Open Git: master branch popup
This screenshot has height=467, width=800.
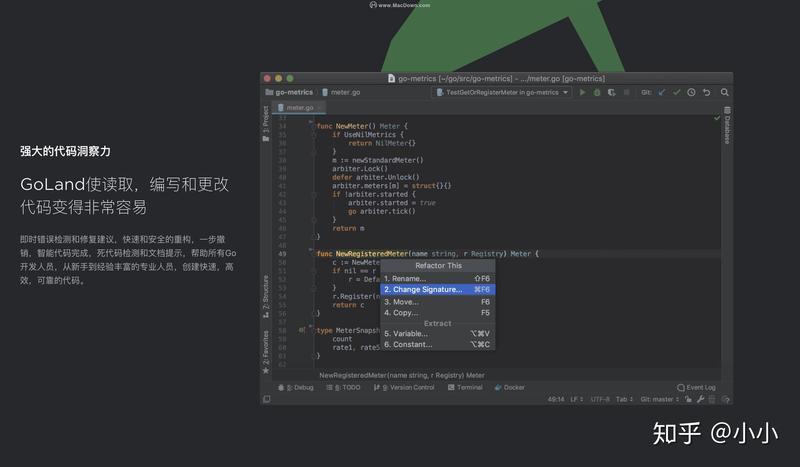point(660,399)
